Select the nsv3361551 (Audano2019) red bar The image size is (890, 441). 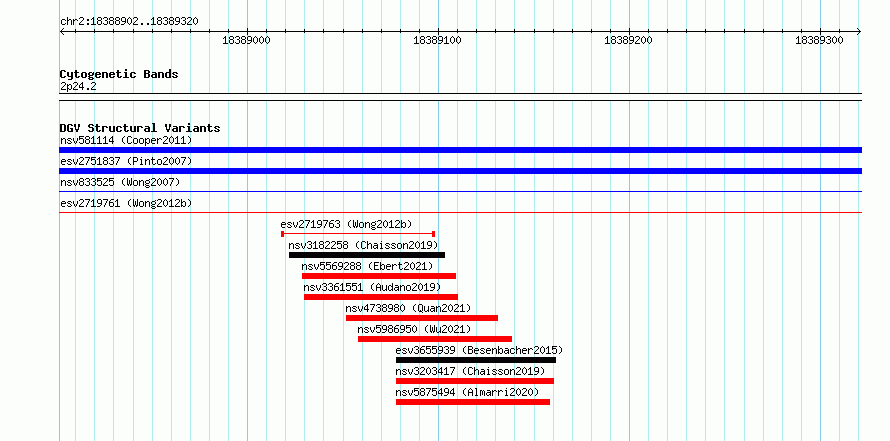tap(381, 297)
